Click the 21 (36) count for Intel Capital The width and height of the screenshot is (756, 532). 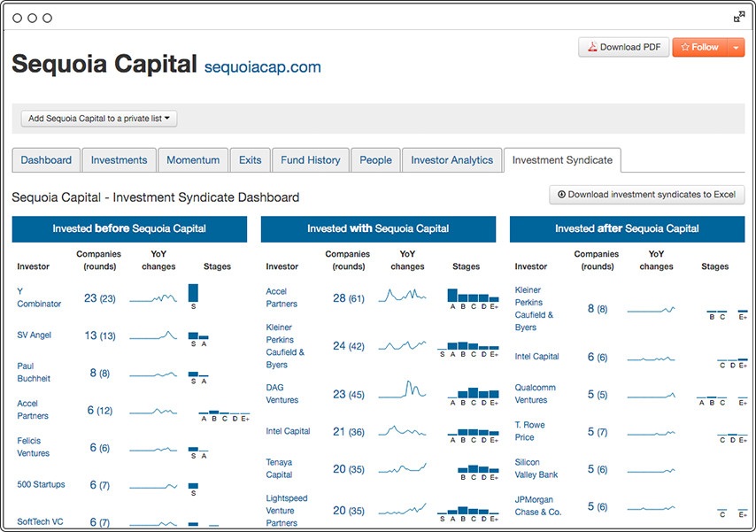click(349, 432)
